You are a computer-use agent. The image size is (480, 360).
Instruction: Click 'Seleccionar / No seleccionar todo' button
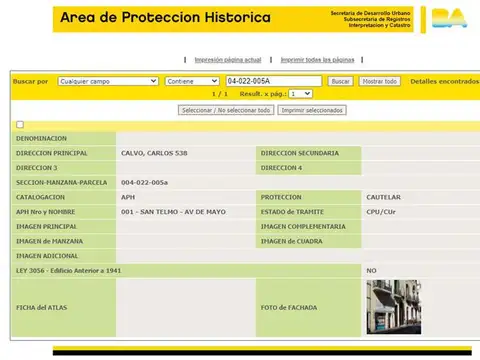pyautogui.click(x=226, y=110)
